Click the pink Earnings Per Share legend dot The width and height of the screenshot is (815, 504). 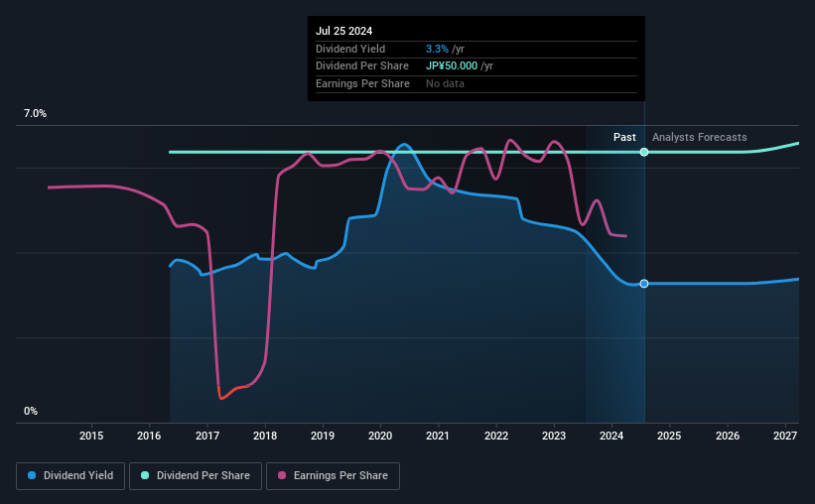point(282,475)
